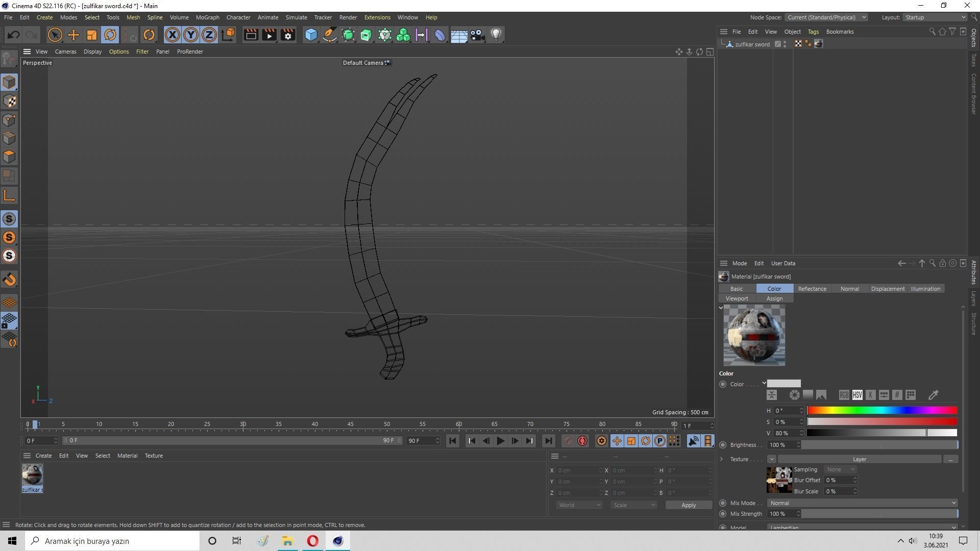
Task: Open Opera browser from taskbar
Action: [x=312, y=541]
